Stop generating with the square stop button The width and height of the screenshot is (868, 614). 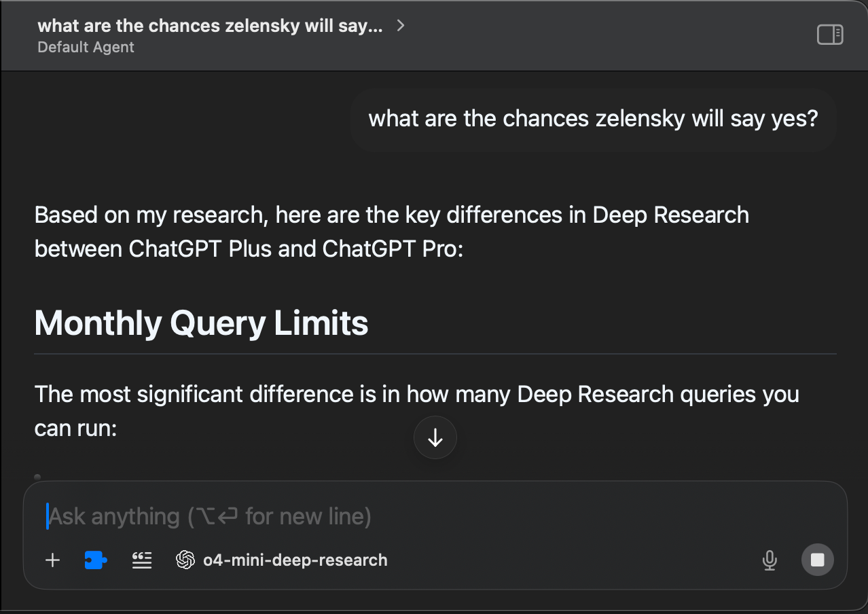(818, 560)
